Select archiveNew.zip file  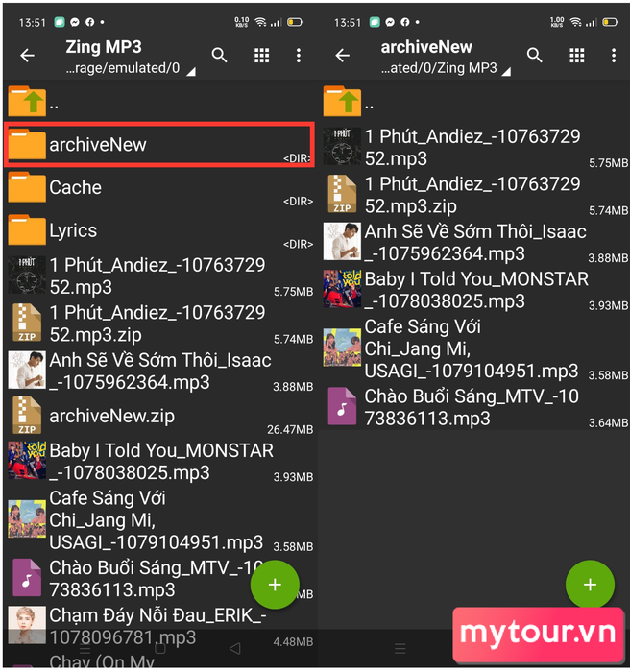(x=159, y=416)
